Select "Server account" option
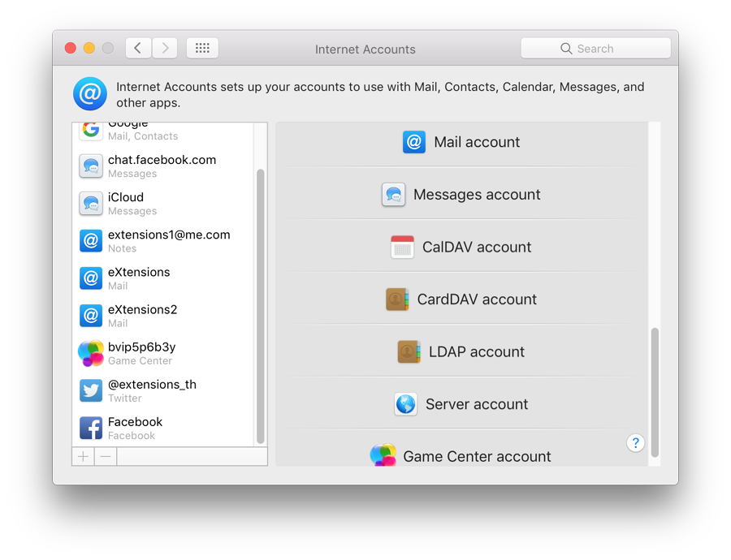The height and width of the screenshot is (560, 731). [x=461, y=404]
